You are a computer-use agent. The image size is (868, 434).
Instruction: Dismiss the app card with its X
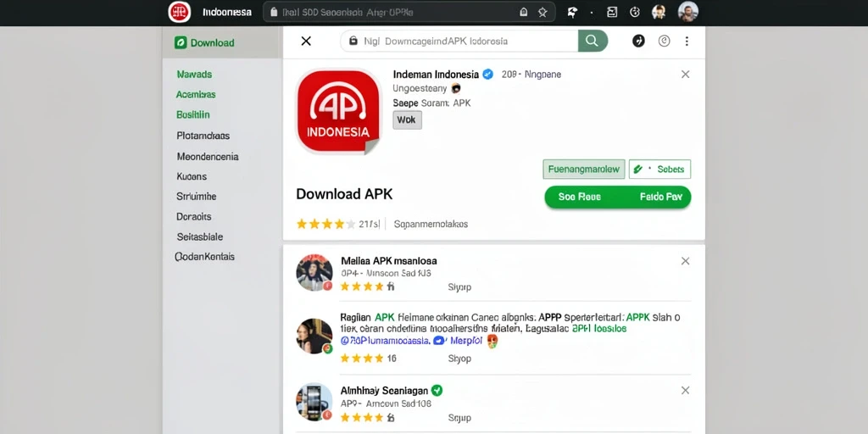tap(685, 75)
